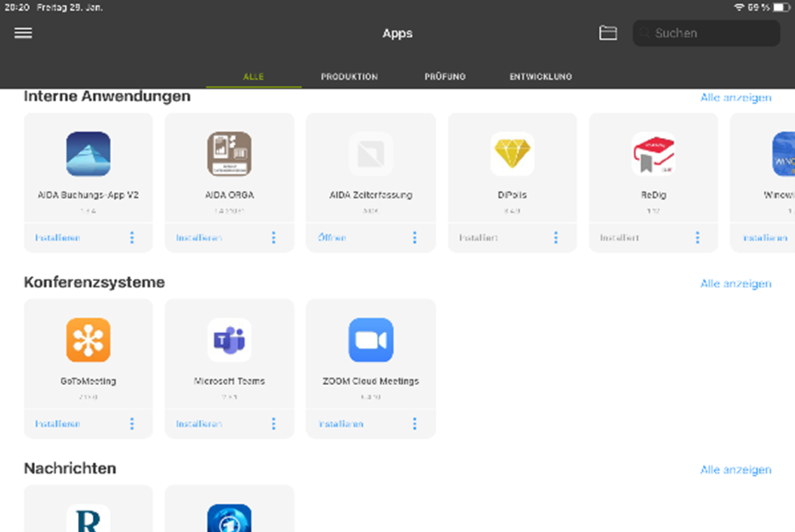
Task: Open more options for AIDA Buchungs-App V2
Action: click(x=131, y=238)
